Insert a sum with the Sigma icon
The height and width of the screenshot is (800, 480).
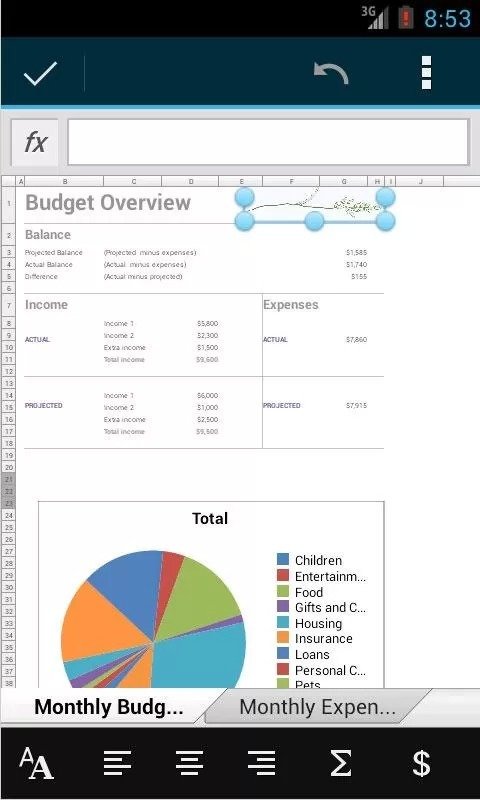click(340, 763)
